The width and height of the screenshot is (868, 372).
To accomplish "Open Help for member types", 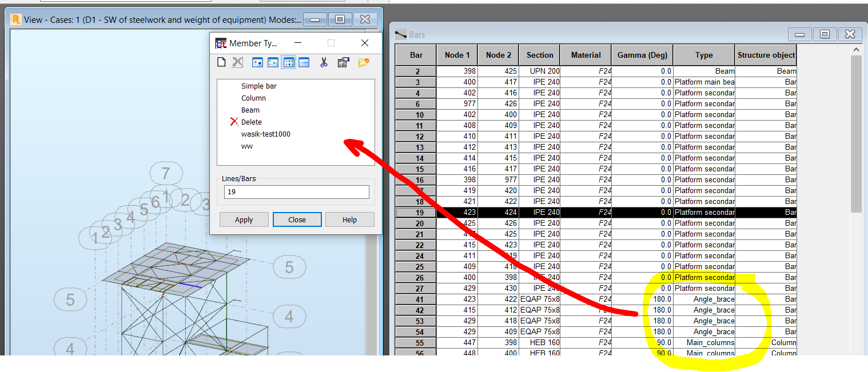I will pyautogui.click(x=349, y=219).
